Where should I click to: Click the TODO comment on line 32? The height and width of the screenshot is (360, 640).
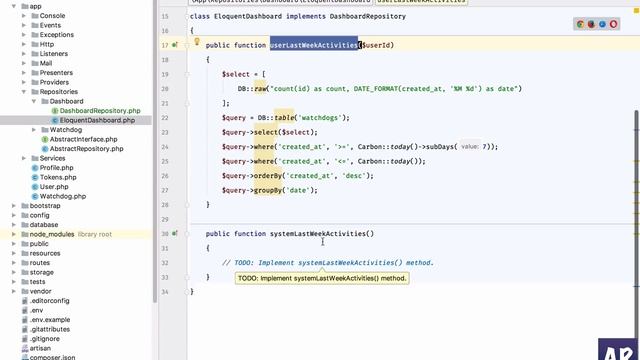point(328,263)
